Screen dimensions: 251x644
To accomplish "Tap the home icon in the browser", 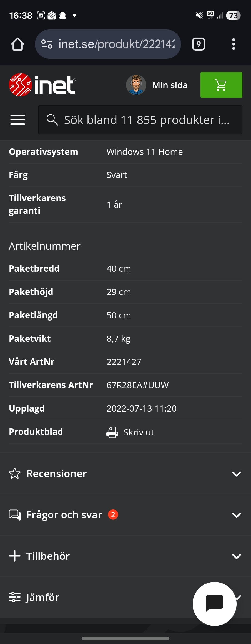I will (x=17, y=44).
